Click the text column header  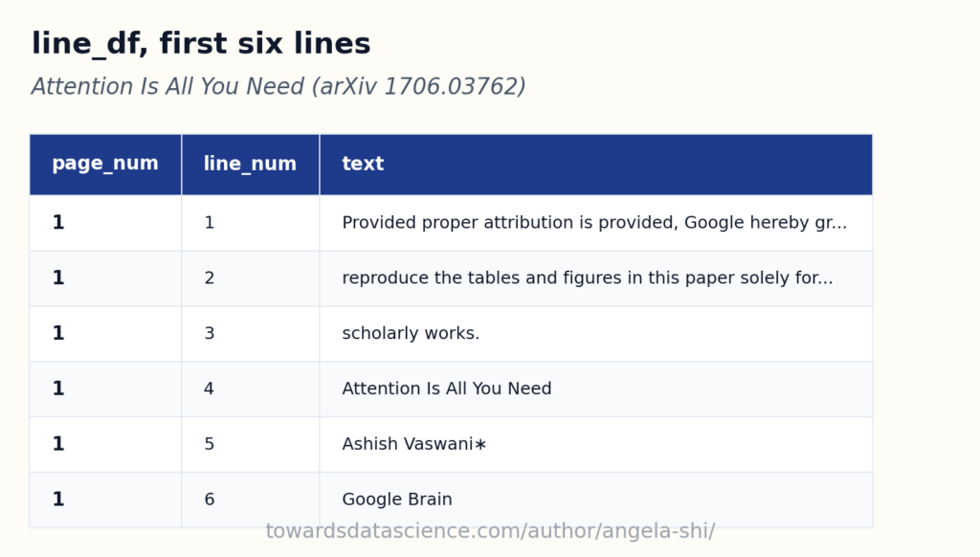(x=595, y=165)
